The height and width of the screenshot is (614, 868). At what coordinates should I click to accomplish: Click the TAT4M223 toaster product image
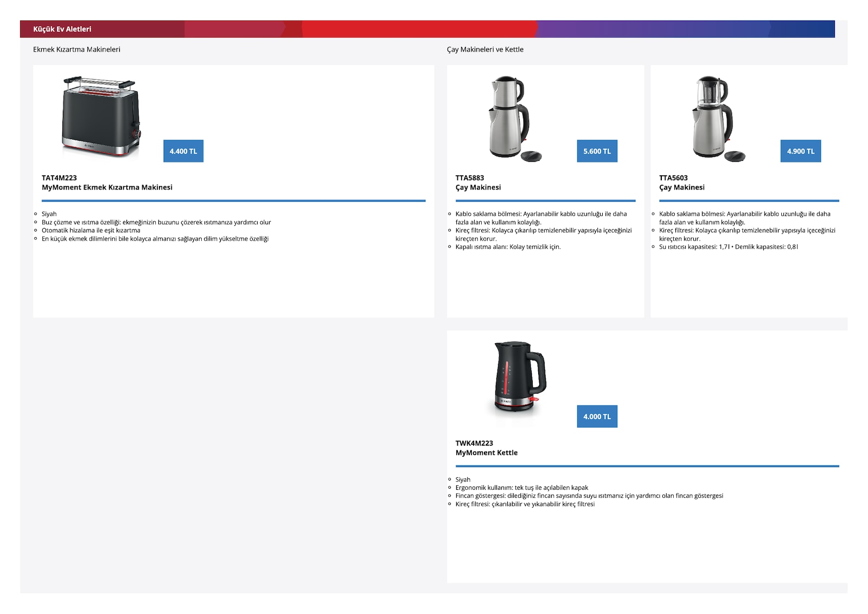pyautogui.click(x=101, y=116)
